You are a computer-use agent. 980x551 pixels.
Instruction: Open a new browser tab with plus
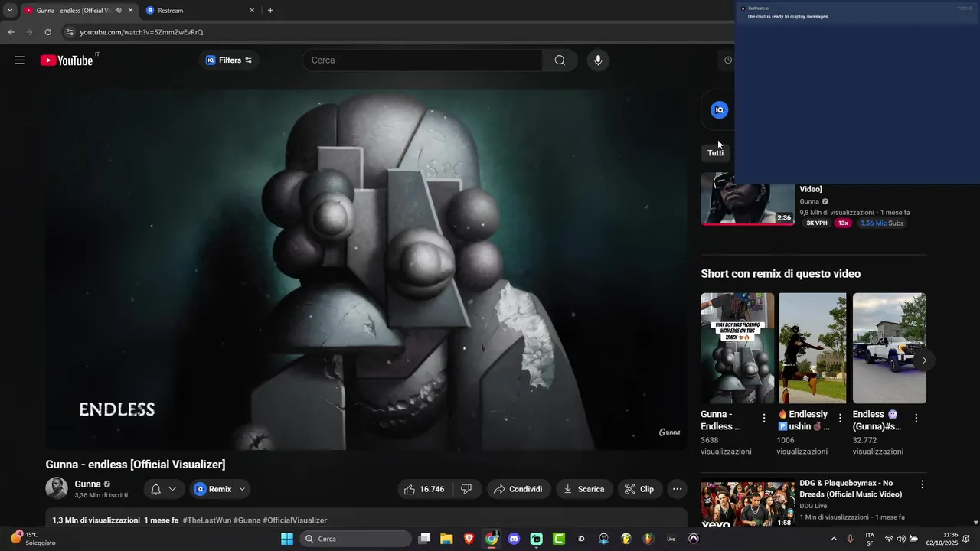point(270,11)
